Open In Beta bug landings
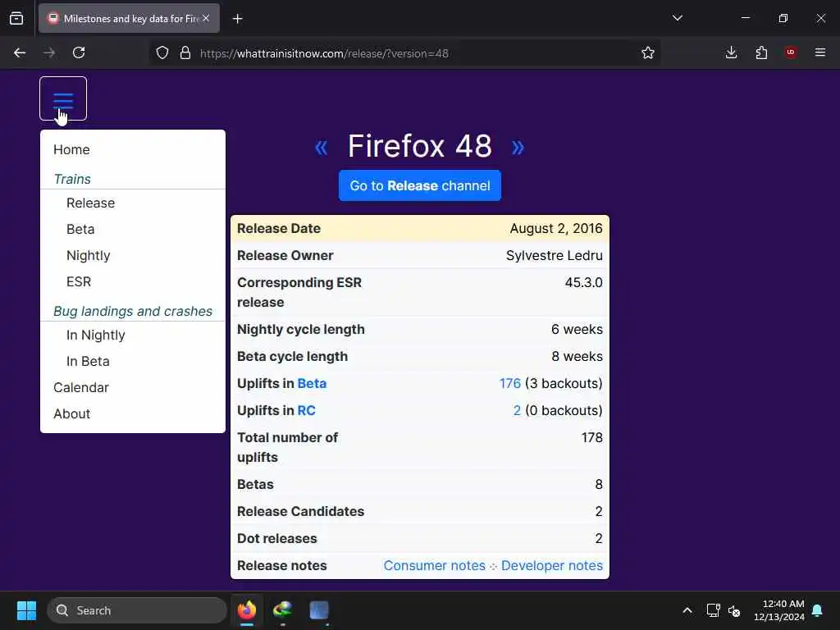840x630 pixels. [88, 362]
